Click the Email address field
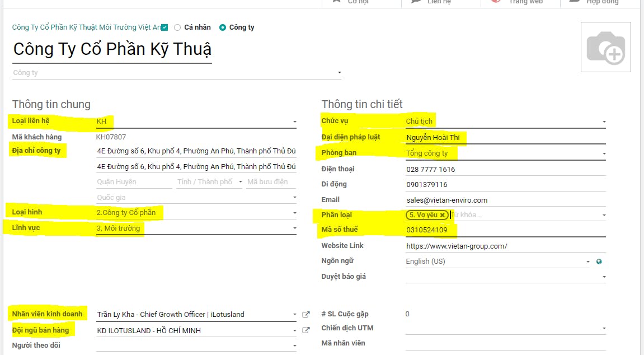Screen dimensions: 644x355 (x=506, y=200)
